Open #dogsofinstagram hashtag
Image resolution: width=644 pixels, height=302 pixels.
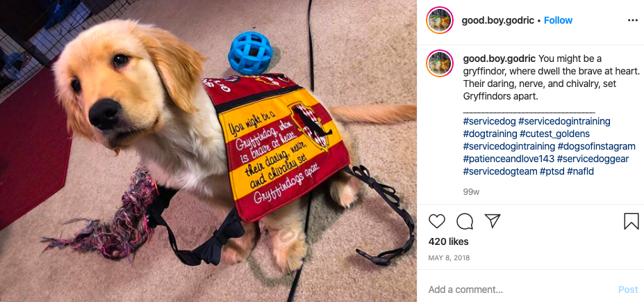[x=596, y=146]
